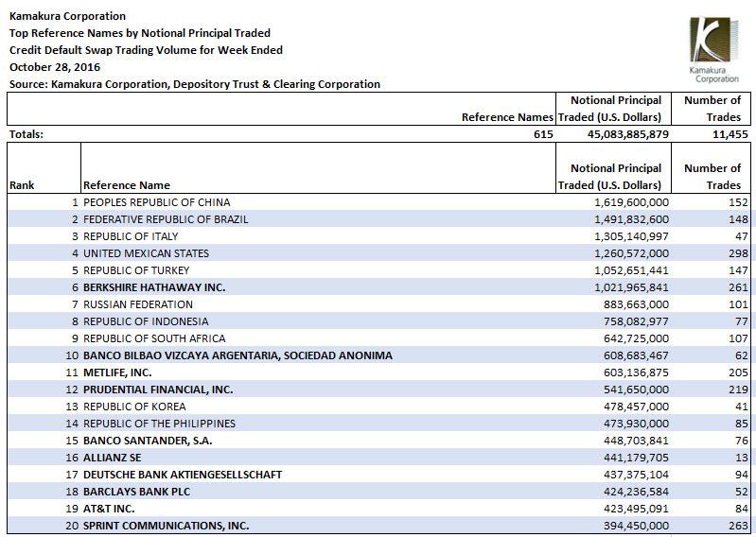Click the 'METLIFE, INC.' cell
This screenshot has width=756, height=537.
tap(117, 372)
